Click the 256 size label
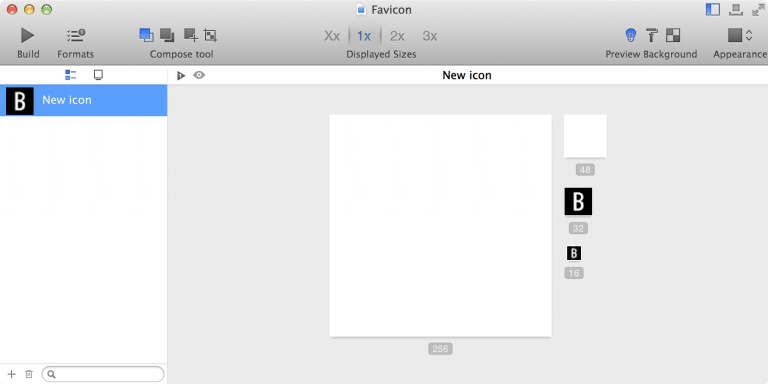Screen dimensions: 768x384 pyautogui.click(x=440, y=349)
